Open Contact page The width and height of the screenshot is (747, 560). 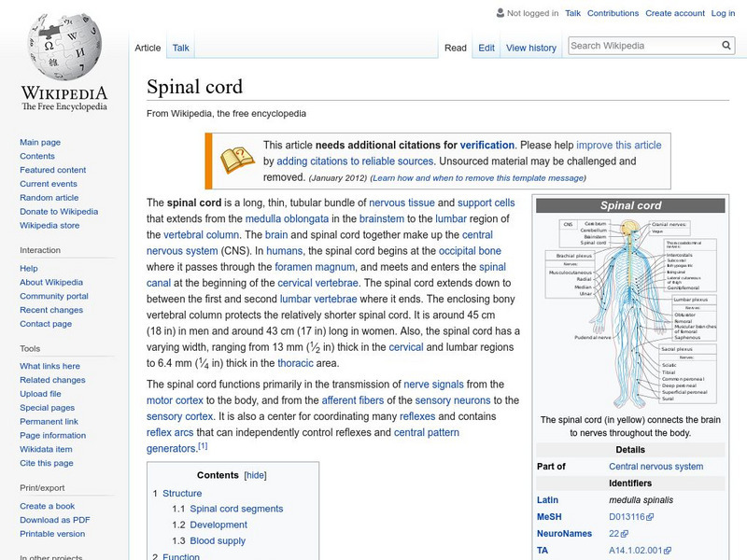point(46,323)
